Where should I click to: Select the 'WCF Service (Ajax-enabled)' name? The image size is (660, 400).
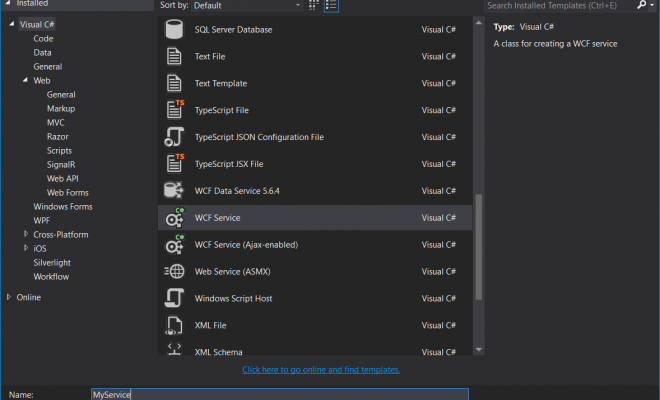click(x=246, y=245)
